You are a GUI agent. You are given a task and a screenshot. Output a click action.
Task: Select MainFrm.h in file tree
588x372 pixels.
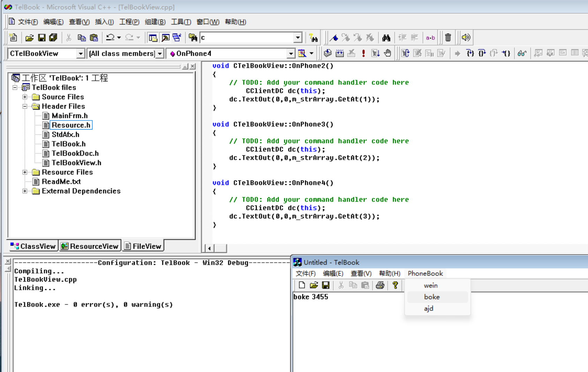69,116
